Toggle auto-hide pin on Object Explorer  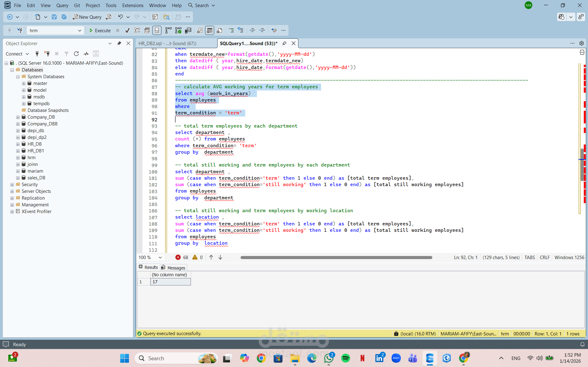pos(119,43)
